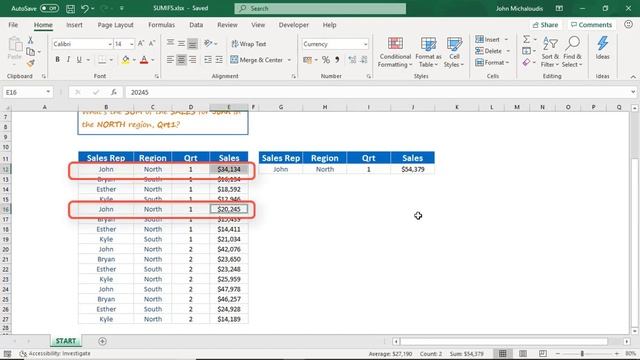Screen dimensions: 640x360
Task: Open the Currency number format dropdown
Action: click(x=365, y=44)
